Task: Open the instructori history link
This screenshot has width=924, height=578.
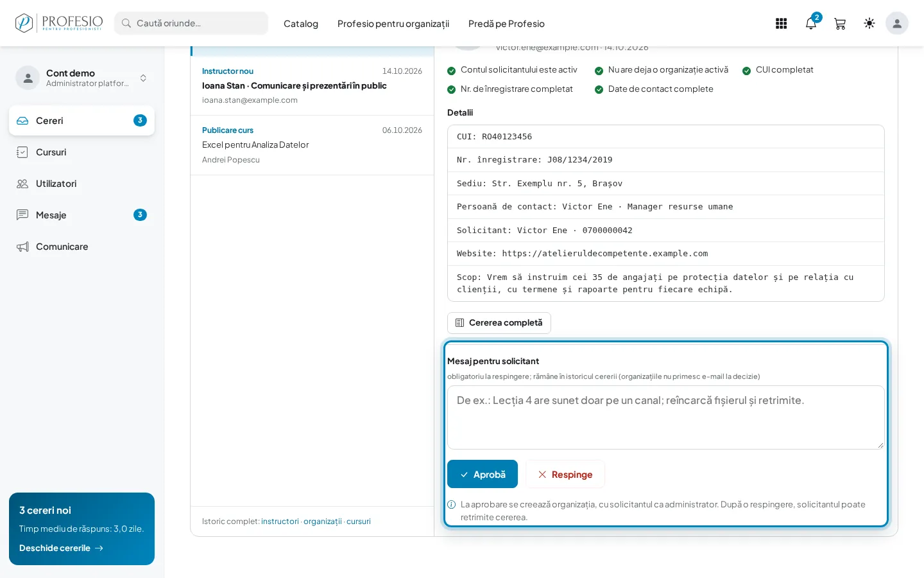Action: click(280, 521)
